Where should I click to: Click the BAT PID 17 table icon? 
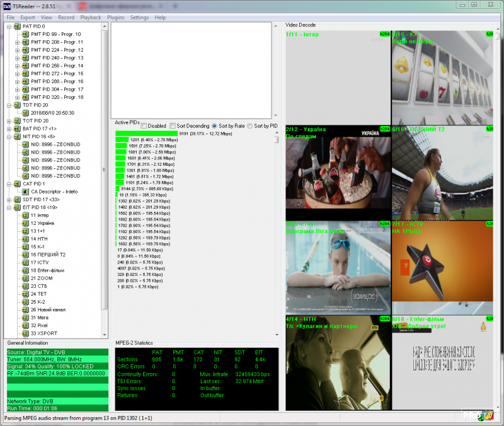[x=17, y=129]
